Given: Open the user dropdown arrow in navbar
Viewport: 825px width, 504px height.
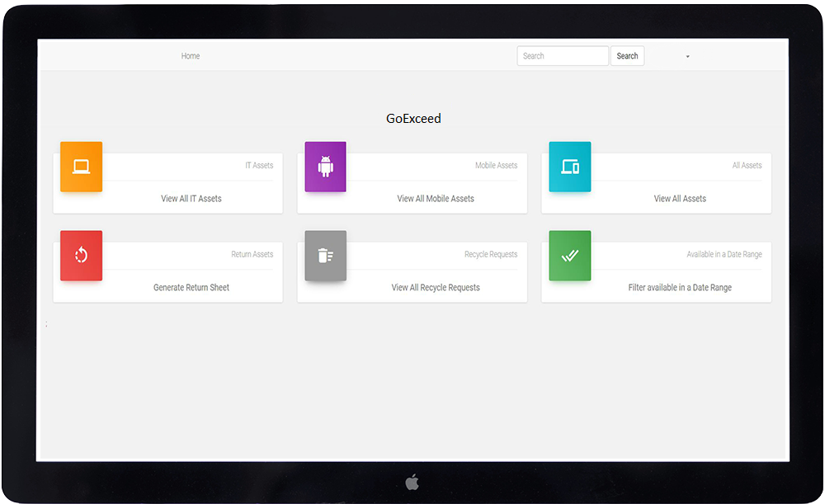Looking at the screenshot, I should (x=688, y=56).
